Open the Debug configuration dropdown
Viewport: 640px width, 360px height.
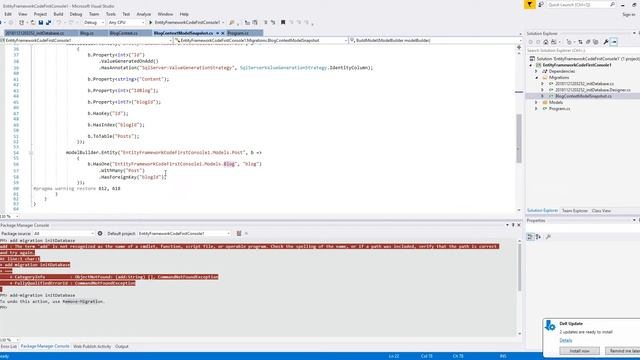click(x=94, y=22)
